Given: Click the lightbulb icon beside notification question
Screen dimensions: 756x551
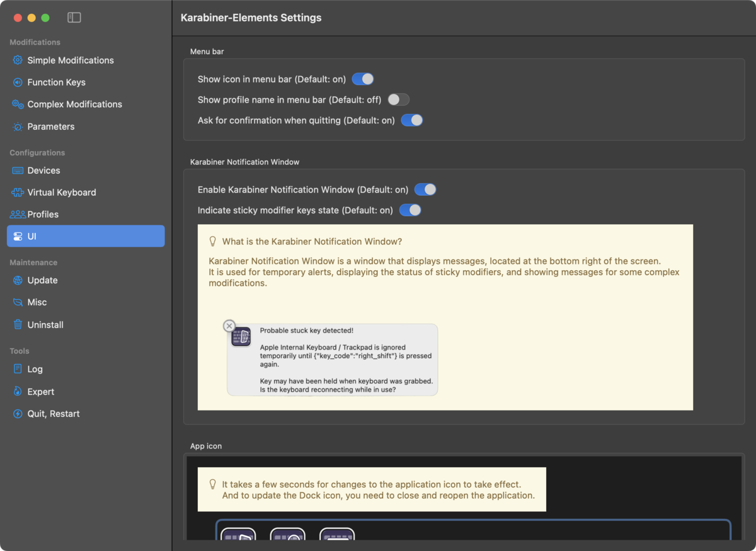Looking at the screenshot, I should tap(212, 242).
